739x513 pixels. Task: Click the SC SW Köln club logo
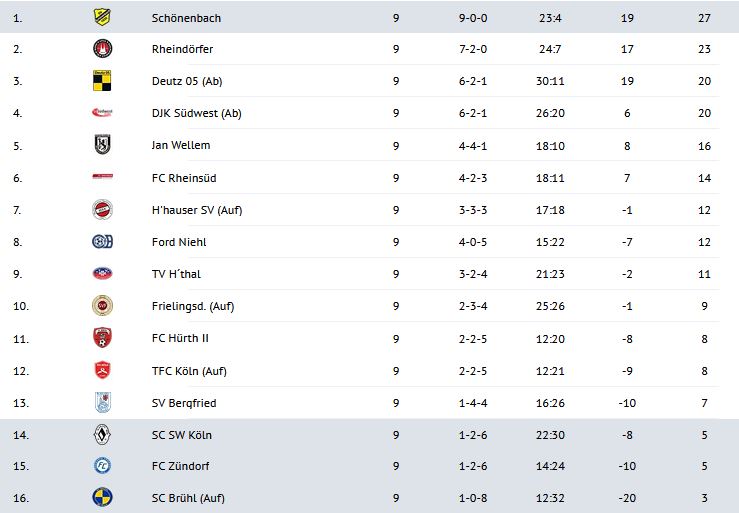point(102,435)
